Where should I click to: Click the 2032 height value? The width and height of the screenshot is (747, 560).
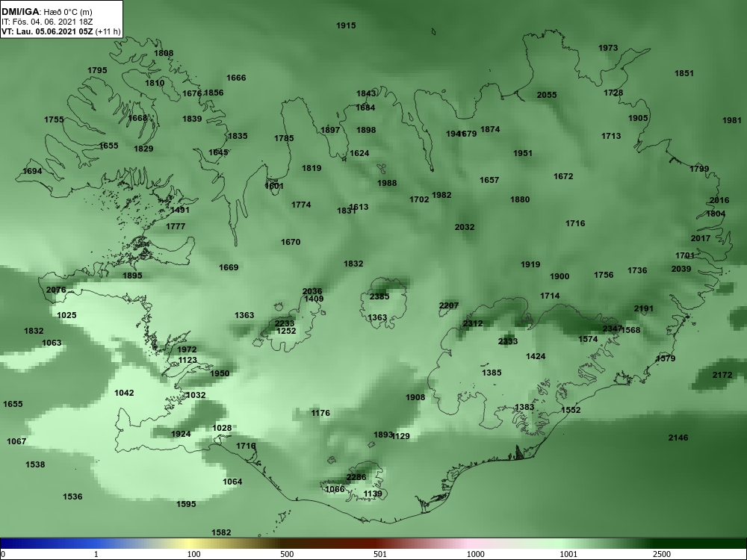pyautogui.click(x=465, y=227)
